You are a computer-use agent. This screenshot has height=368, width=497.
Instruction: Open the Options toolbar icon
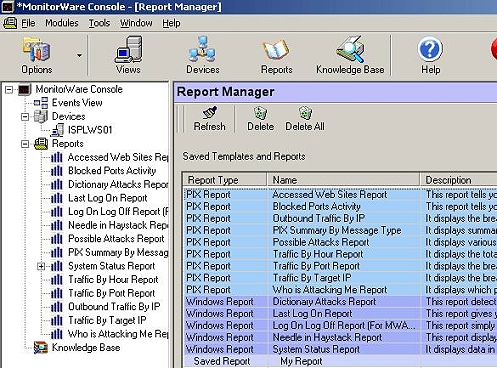pos(36,49)
